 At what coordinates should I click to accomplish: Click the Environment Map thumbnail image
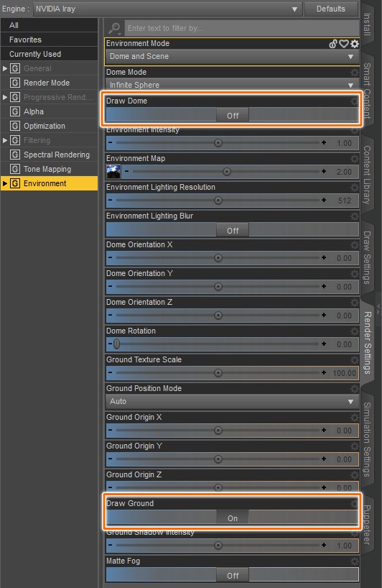(x=113, y=172)
